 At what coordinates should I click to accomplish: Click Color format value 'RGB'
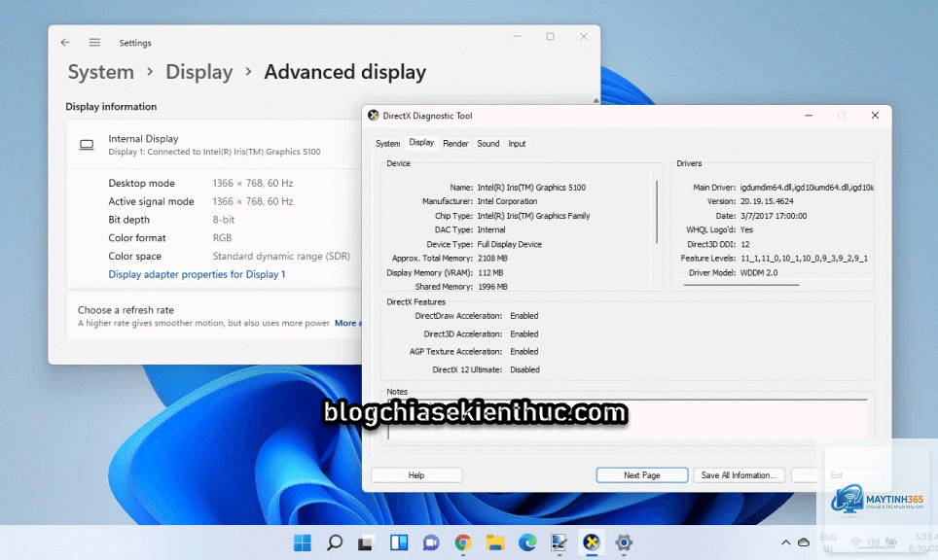click(x=222, y=238)
